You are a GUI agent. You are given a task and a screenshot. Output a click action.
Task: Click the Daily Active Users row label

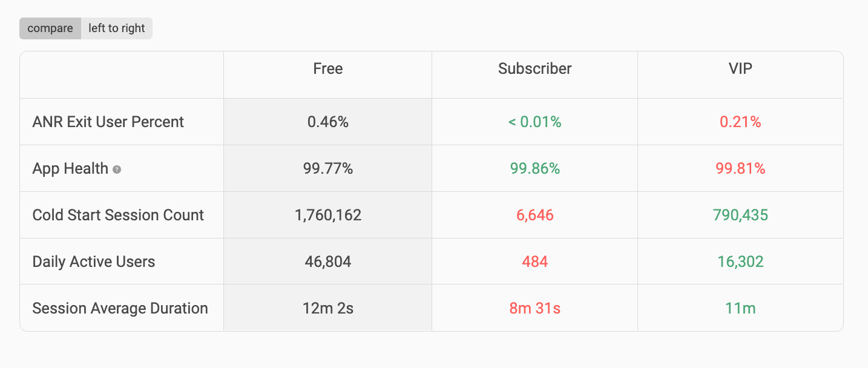[94, 261]
